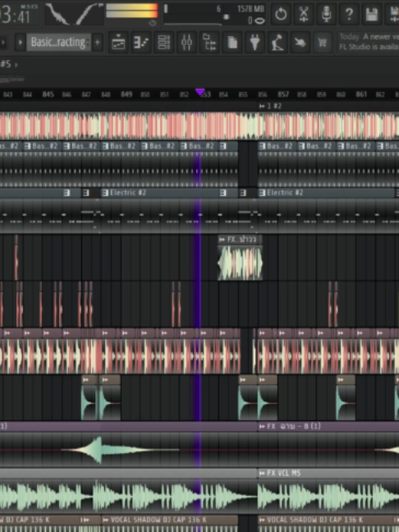Open the channel rack toolbar icon
The height and width of the screenshot is (532, 399).
point(164,43)
